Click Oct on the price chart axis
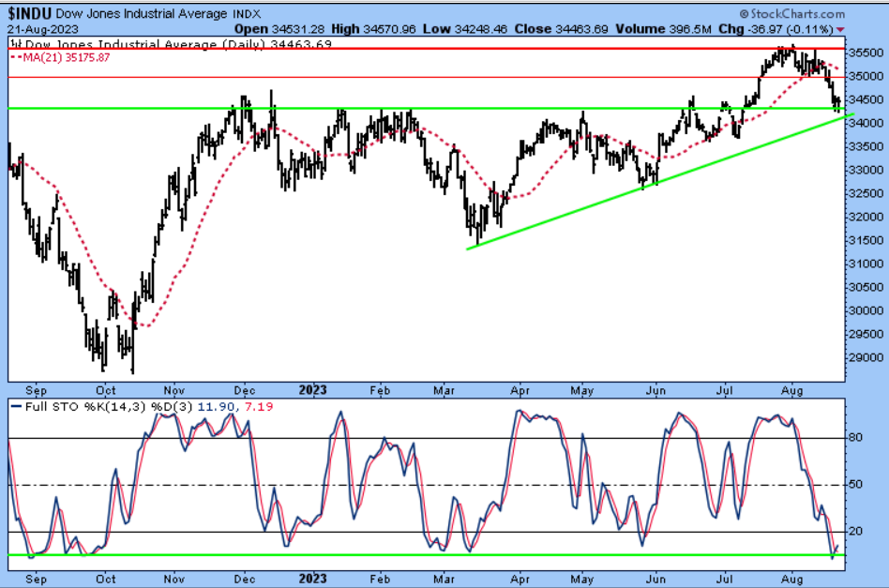The height and width of the screenshot is (588, 889). tap(105, 391)
